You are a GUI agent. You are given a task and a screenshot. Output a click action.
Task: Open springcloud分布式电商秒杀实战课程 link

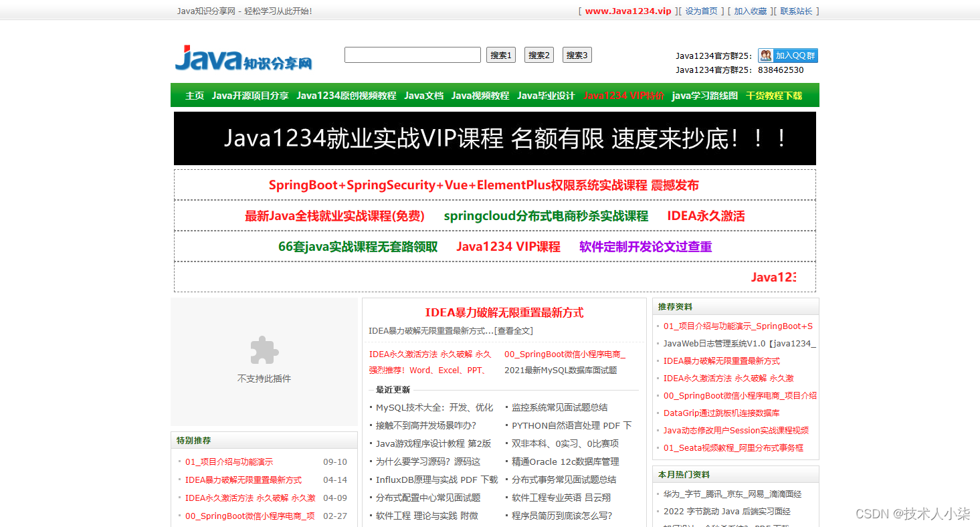pyautogui.click(x=546, y=216)
